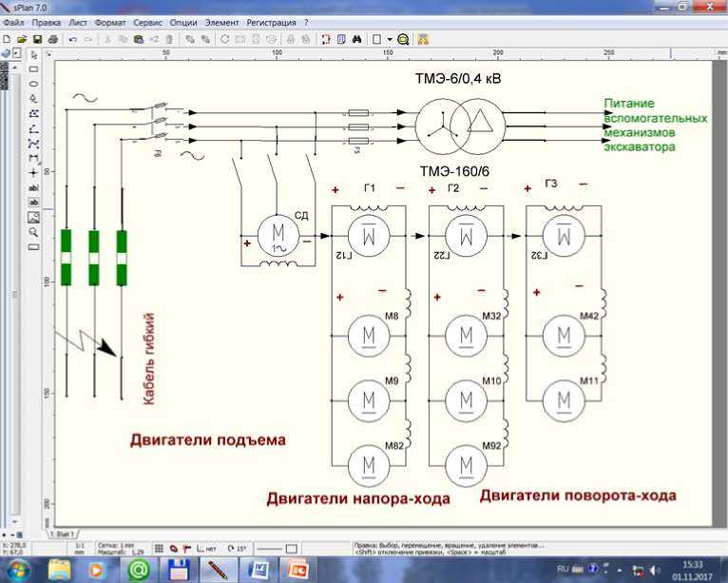The width and height of the screenshot is (728, 583).
Task: Save the schematic with the floppy icon
Action: pos(37,40)
